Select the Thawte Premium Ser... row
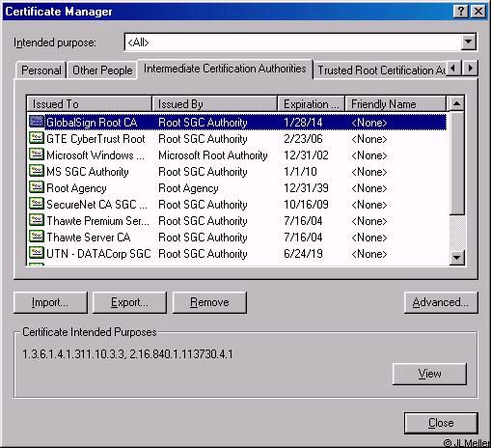 (x=237, y=220)
